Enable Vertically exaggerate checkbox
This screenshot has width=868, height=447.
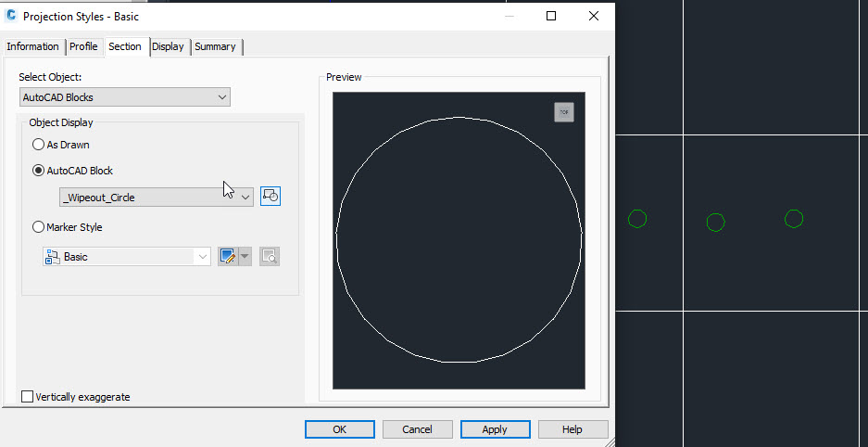pyautogui.click(x=27, y=397)
